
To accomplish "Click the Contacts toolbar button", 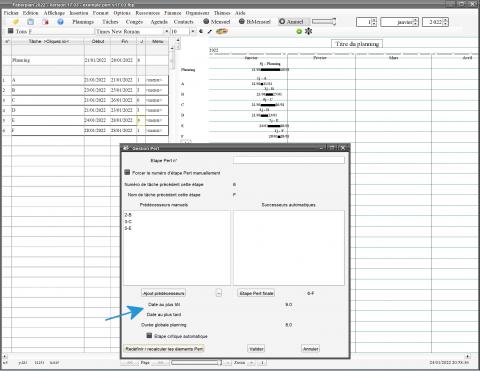I will tap(183, 22).
